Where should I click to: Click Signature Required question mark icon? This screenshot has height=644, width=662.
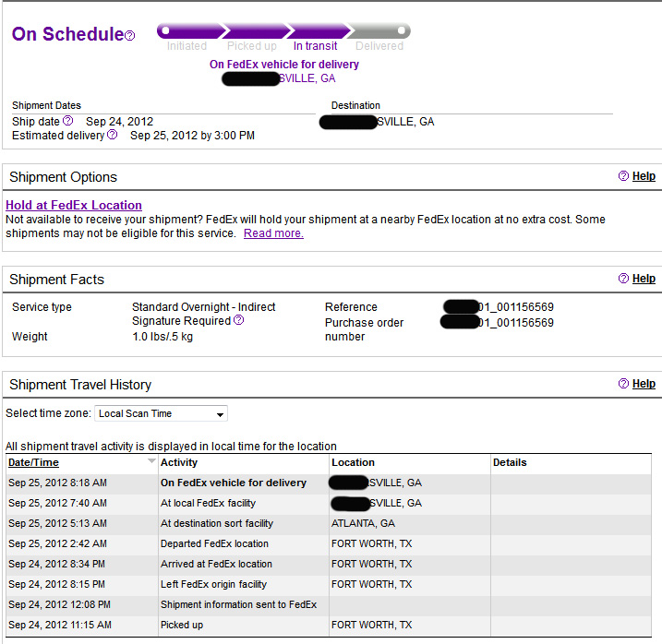click(x=239, y=321)
